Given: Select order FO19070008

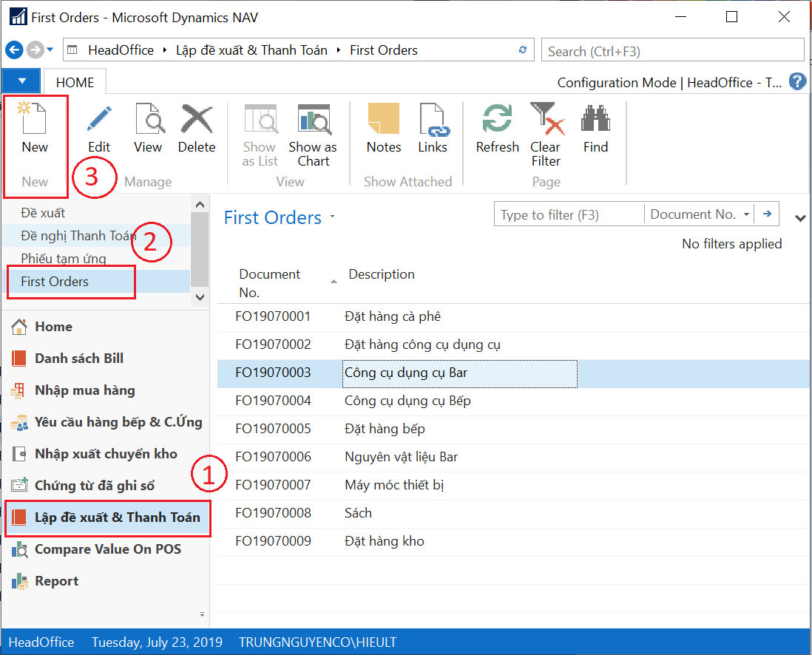Looking at the screenshot, I should pyautogui.click(x=512, y=512).
